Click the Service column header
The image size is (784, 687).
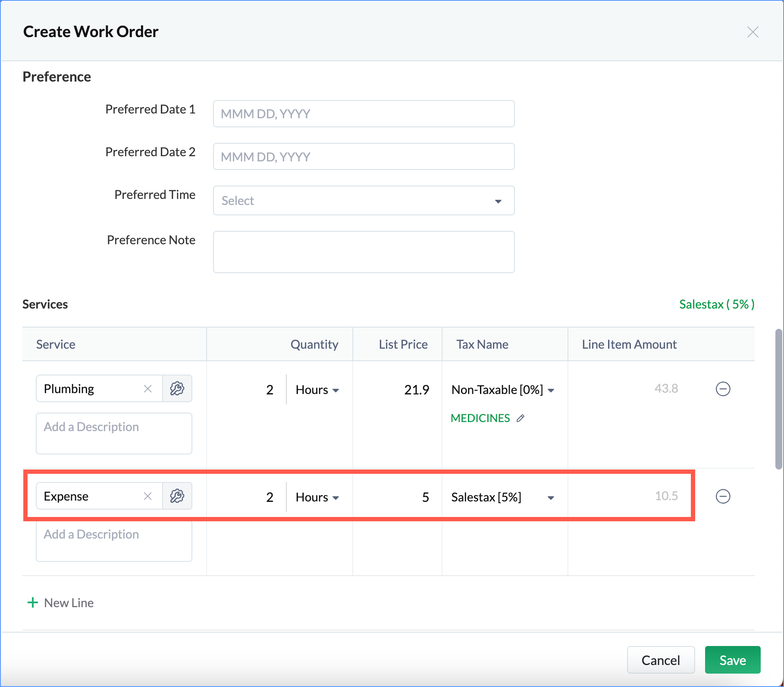pos(56,344)
